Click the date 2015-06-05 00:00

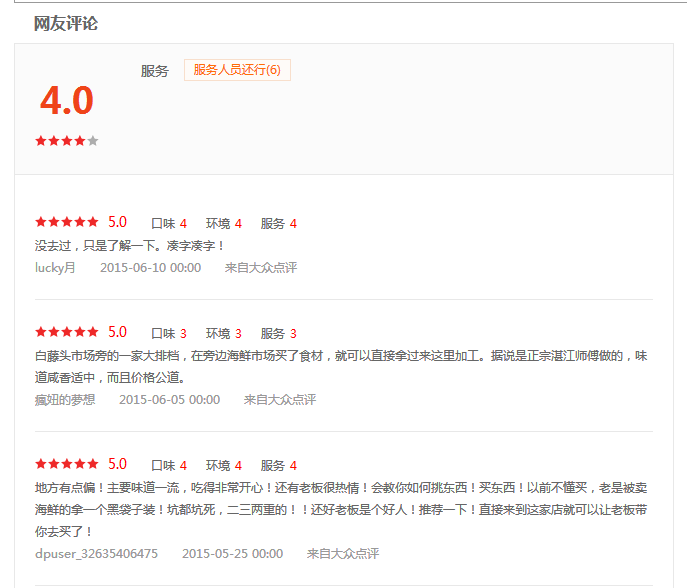170,400
